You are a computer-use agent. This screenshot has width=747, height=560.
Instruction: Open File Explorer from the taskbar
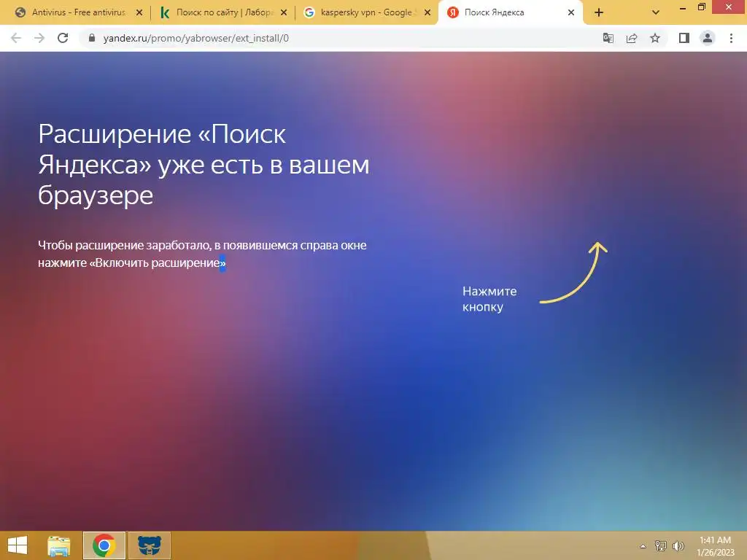pos(59,545)
